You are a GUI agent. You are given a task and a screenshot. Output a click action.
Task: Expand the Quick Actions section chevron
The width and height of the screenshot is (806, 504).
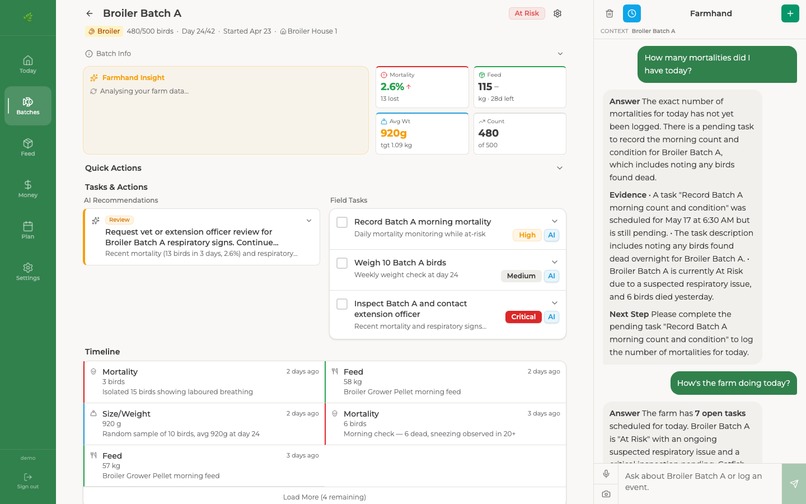560,168
